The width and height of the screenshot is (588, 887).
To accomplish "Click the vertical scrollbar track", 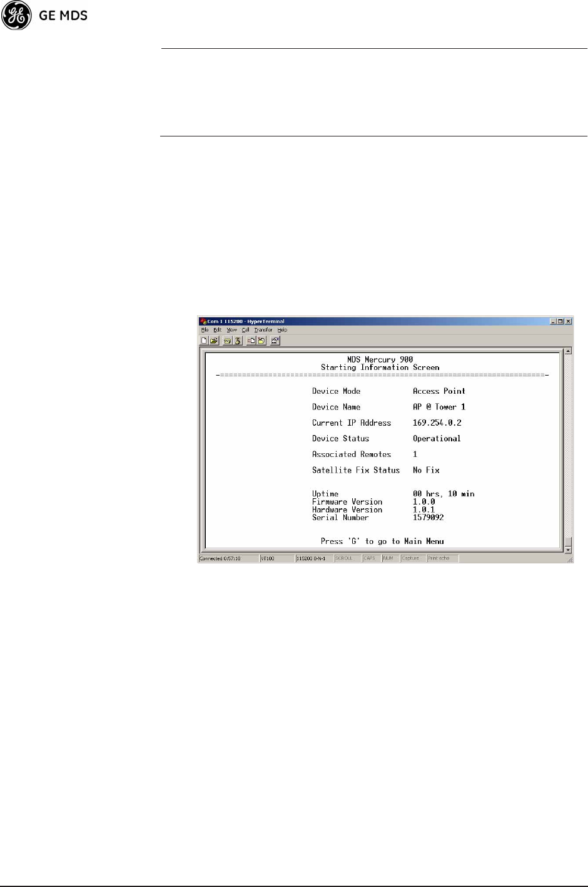I will pos(568,444).
